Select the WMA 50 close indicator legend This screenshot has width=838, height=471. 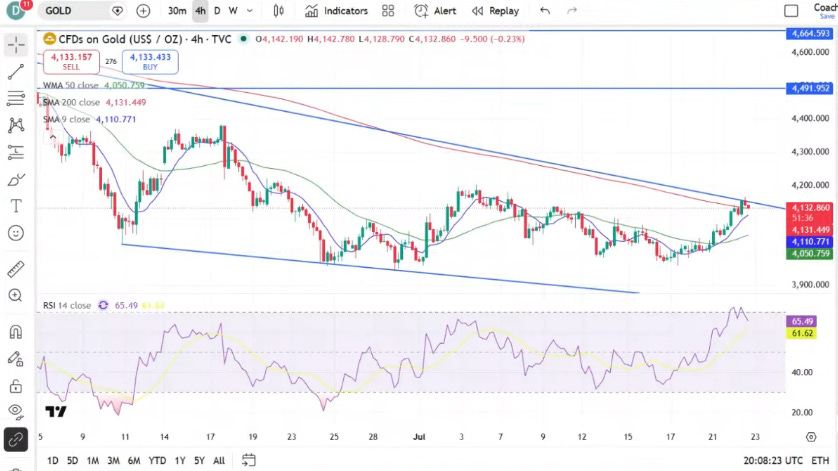(94, 86)
